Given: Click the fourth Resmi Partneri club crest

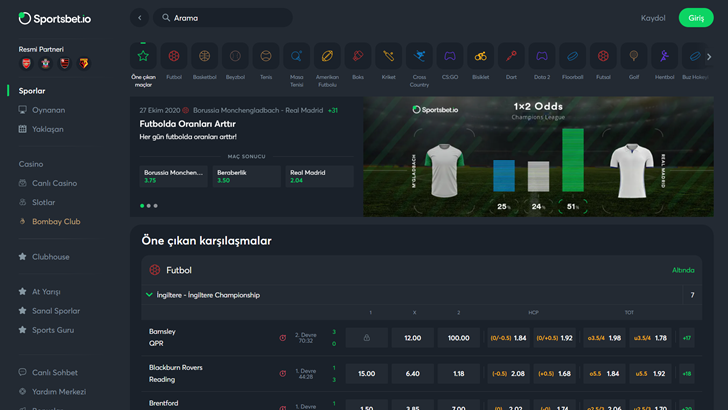Looking at the screenshot, I should point(84,64).
